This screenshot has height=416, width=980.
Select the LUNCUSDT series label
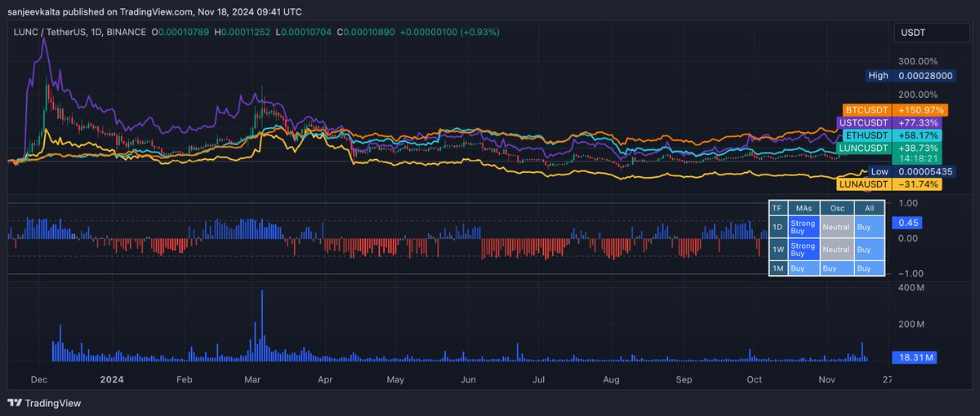coord(864,148)
